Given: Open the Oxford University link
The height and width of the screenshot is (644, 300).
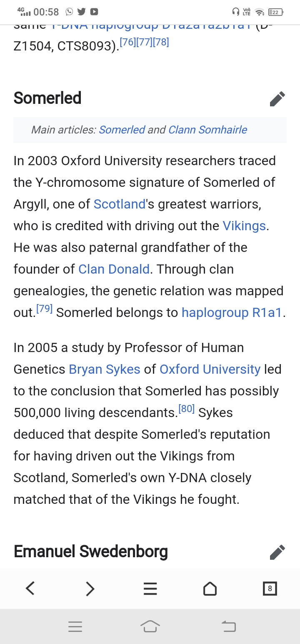Looking at the screenshot, I should click(x=210, y=369).
